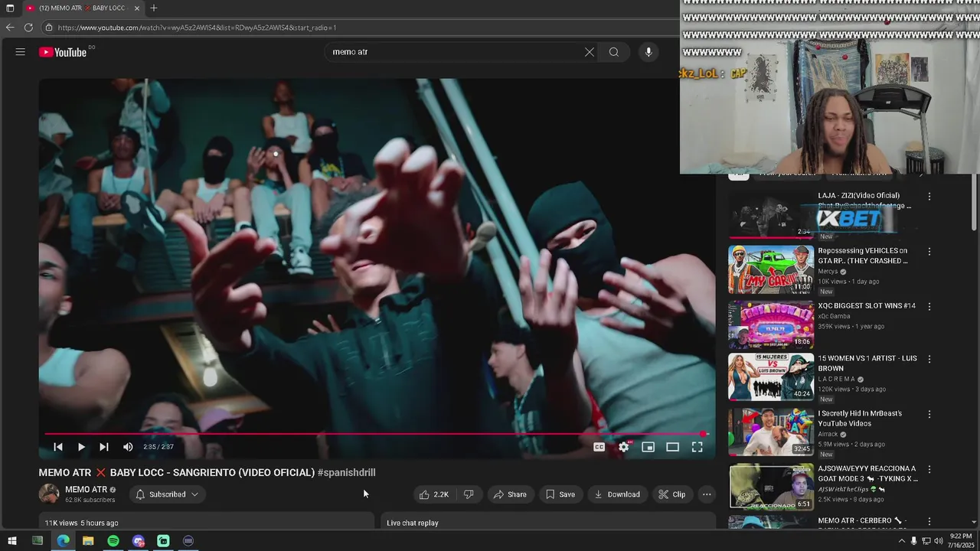Image resolution: width=980 pixels, height=551 pixels.
Task: Open the YouTube guide hamburger menu
Action: pos(21,52)
